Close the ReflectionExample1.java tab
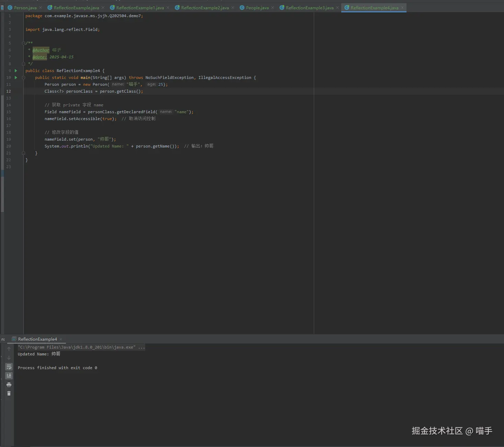 [x=168, y=8]
